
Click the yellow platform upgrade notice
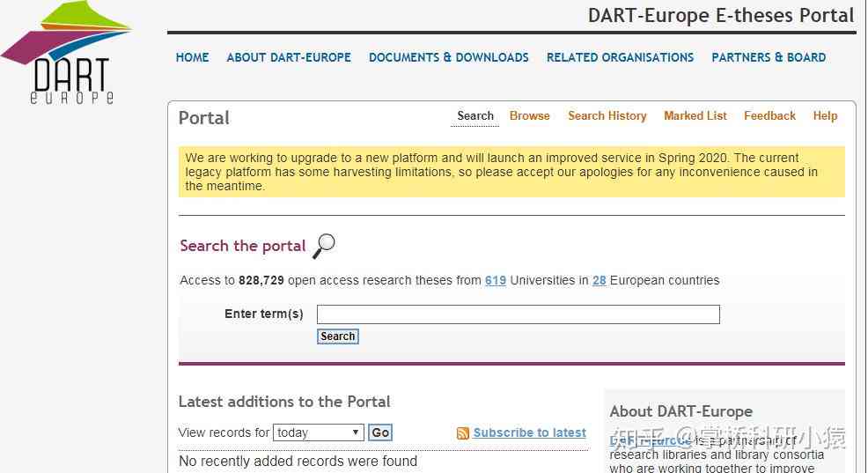tap(511, 172)
